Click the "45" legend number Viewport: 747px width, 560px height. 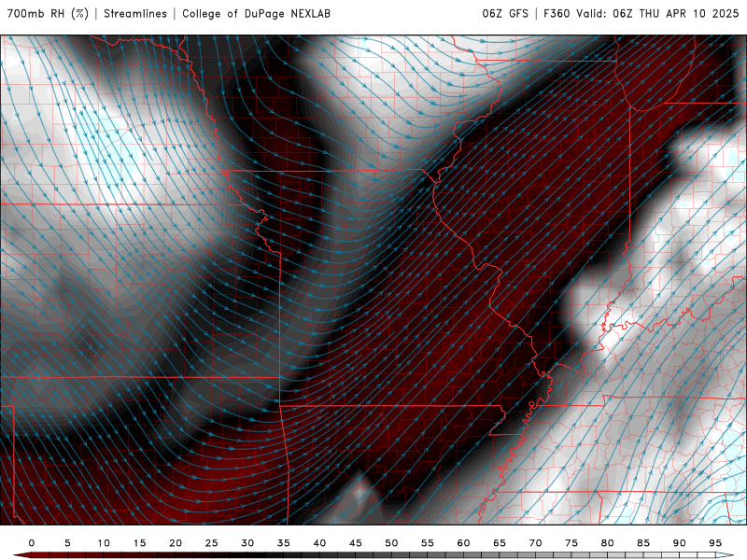coord(356,543)
